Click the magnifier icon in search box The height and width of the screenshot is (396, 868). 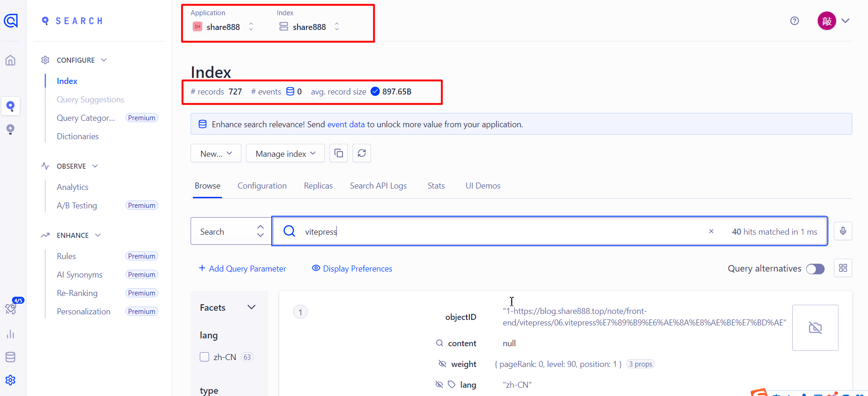(x=289, y=231)
